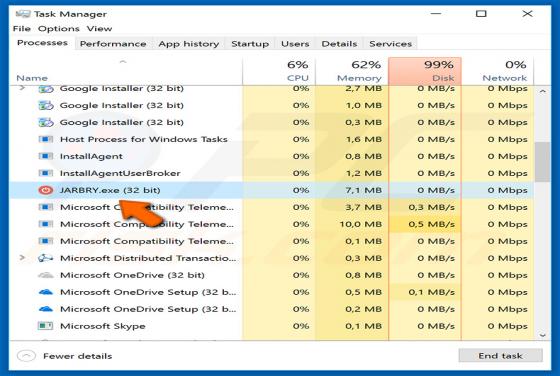Screen dimensions: 560x376
Task: Click the 0,3 MB/s disk value
Action: click(431, 207)
